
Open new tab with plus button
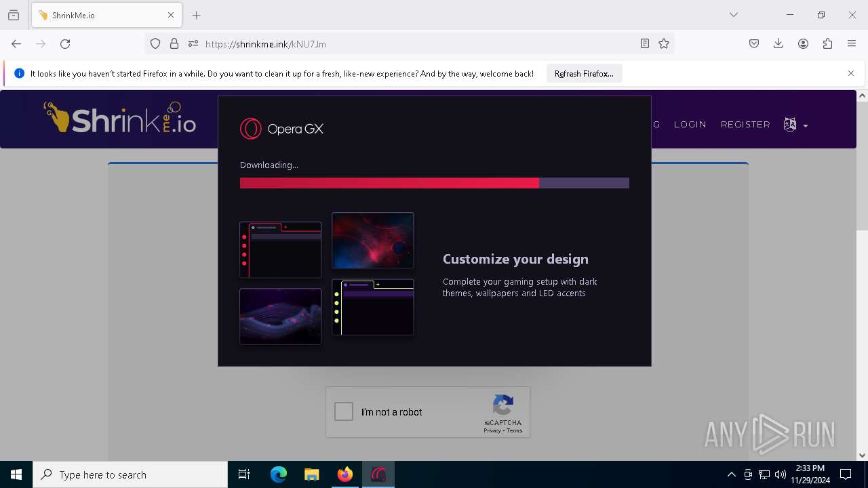click(x=197, y=15)
